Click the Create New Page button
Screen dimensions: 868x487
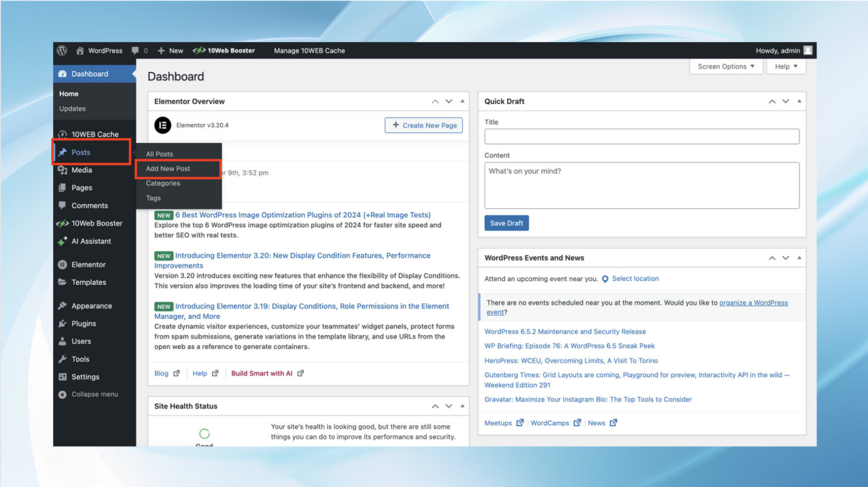coord(423,125)
